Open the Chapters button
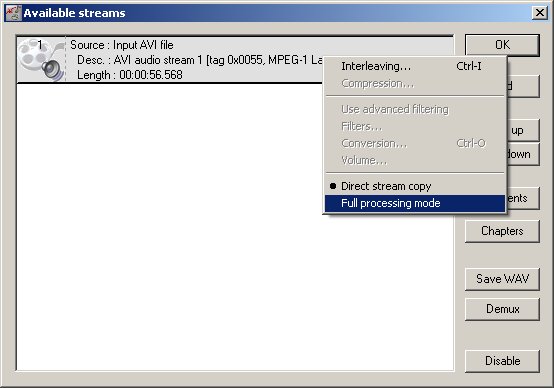 [502, 231]
